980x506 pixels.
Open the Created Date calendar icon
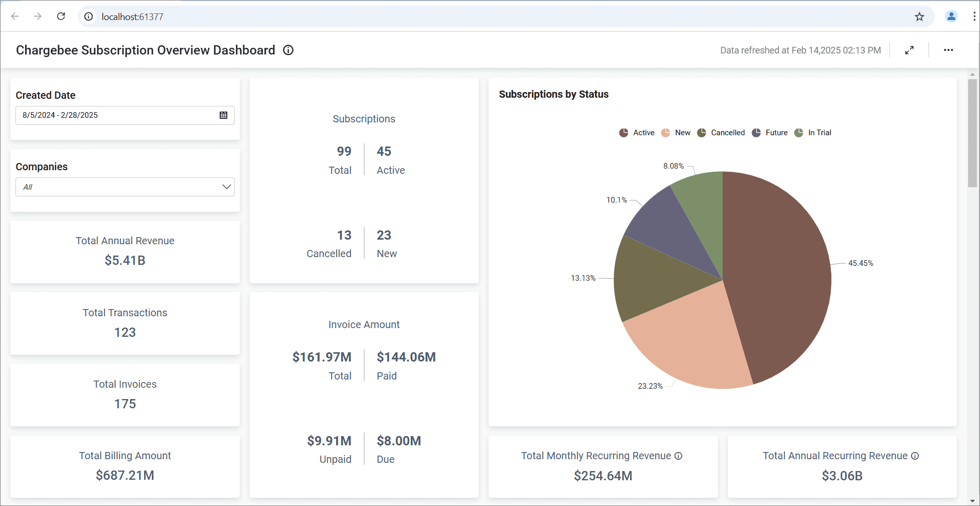click(x=223, y=115)
